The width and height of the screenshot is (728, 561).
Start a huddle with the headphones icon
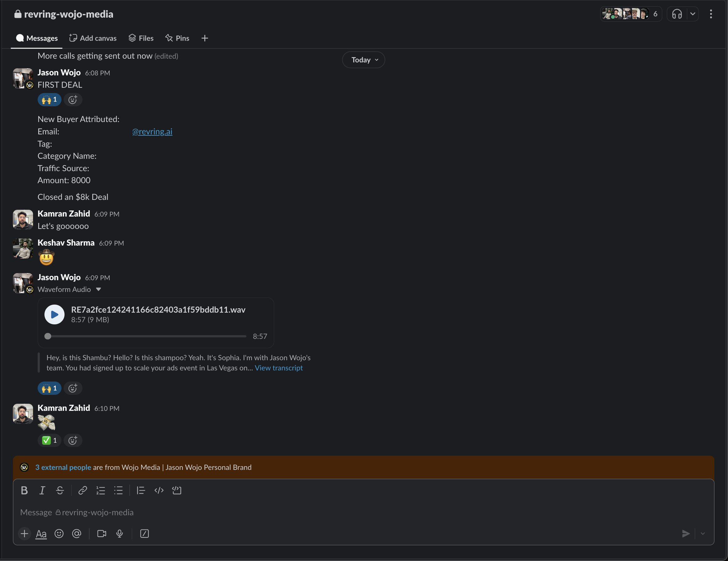pyautogui.click(x=677, y=14)
